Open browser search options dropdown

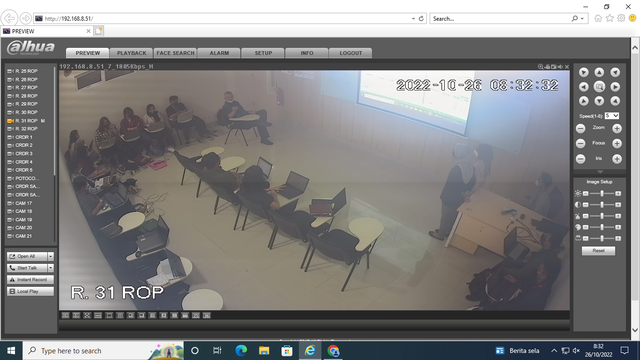coord(582,19)
